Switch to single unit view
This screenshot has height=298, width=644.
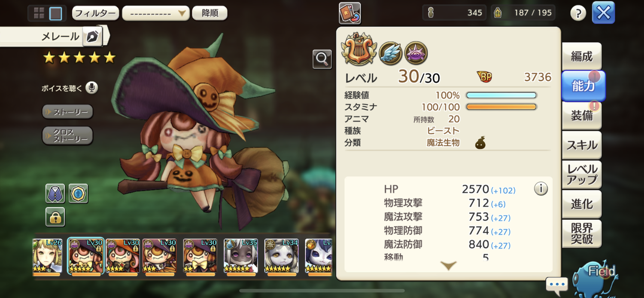[55, 13]
